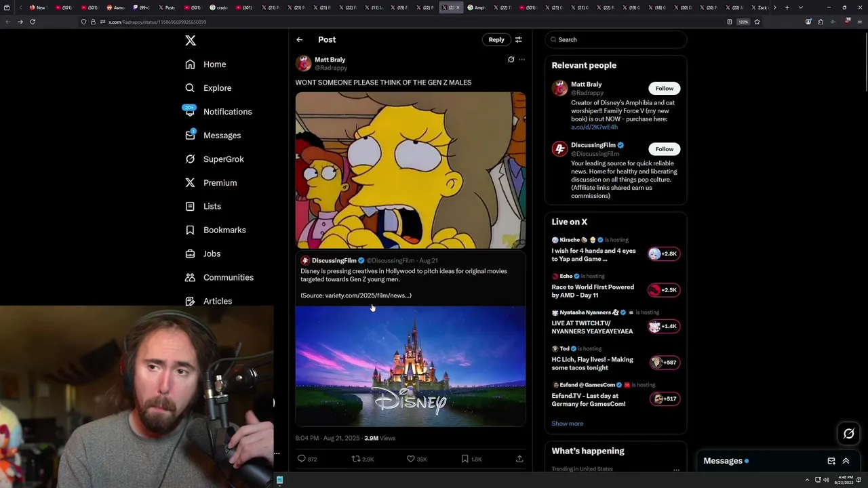
Task: Open Notifications in the sidebar
Action: tap(218, 112)
